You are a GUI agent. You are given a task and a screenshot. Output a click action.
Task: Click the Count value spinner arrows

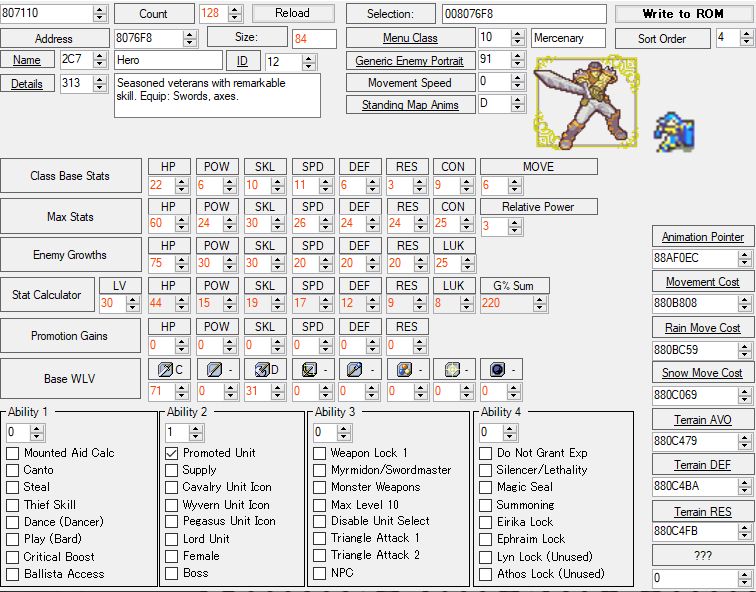235,13
